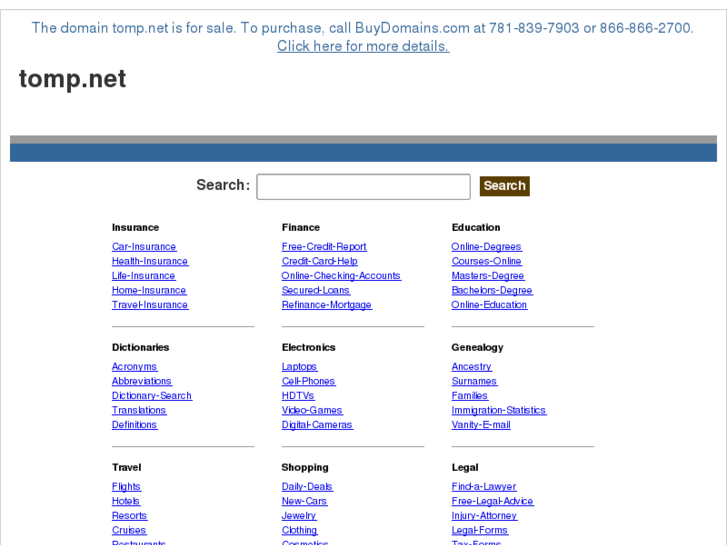Follow the Ancestry link
This screenshot has width=727, height=545.
click(x=472, y=366)
